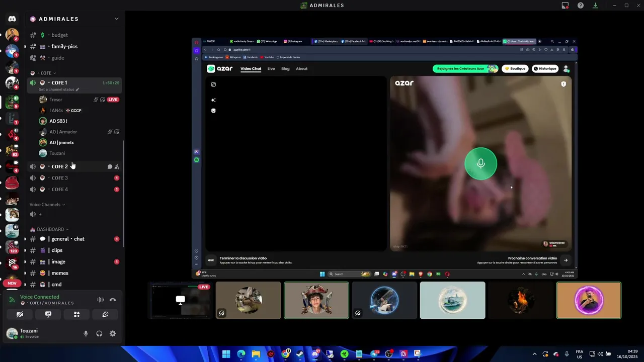
Task: Turn on camera in voice panel
Action: coord(20,314)
